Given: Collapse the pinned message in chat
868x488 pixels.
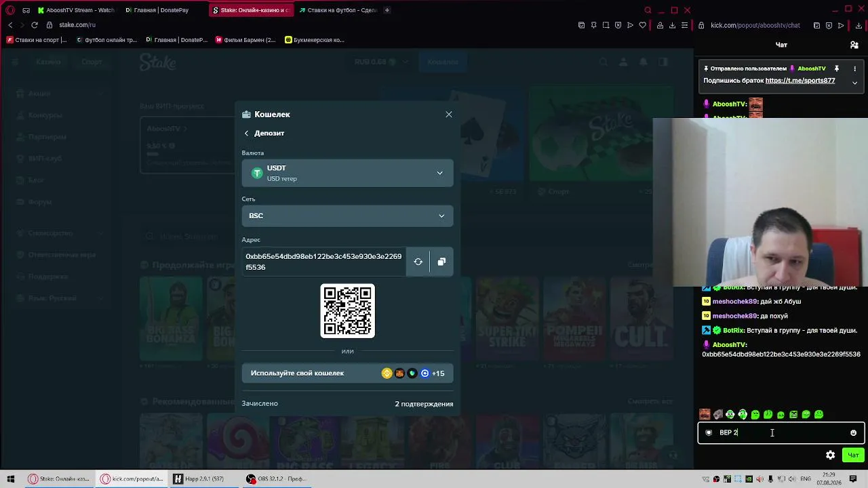Looking at the screenshot, I should tap(854, 83).
